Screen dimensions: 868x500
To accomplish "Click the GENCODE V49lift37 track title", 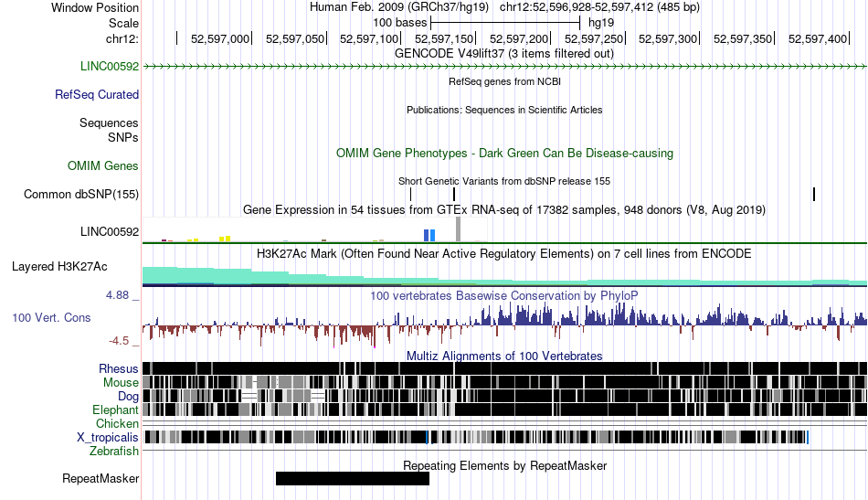I will (503, 54).
